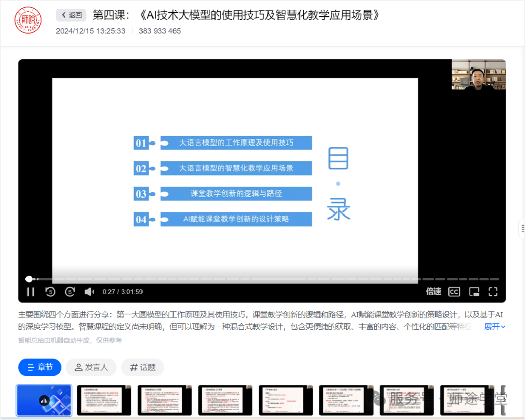Screen dimensions: 525x420
Task: Open the second chapter thumbnail
Action: pos(104,400)
